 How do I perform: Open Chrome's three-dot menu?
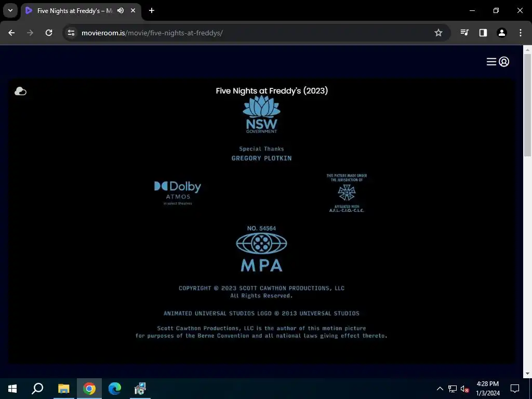point(521,33)
